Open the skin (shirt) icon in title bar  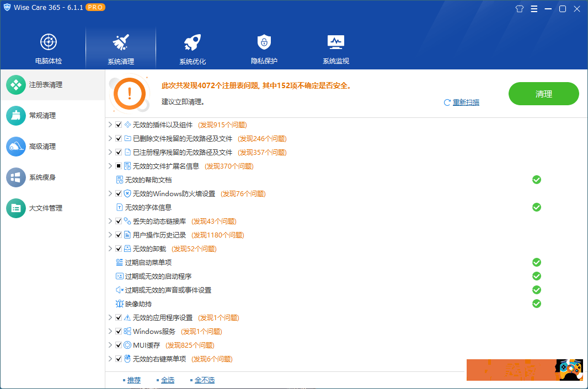click(x=520, y=9)
